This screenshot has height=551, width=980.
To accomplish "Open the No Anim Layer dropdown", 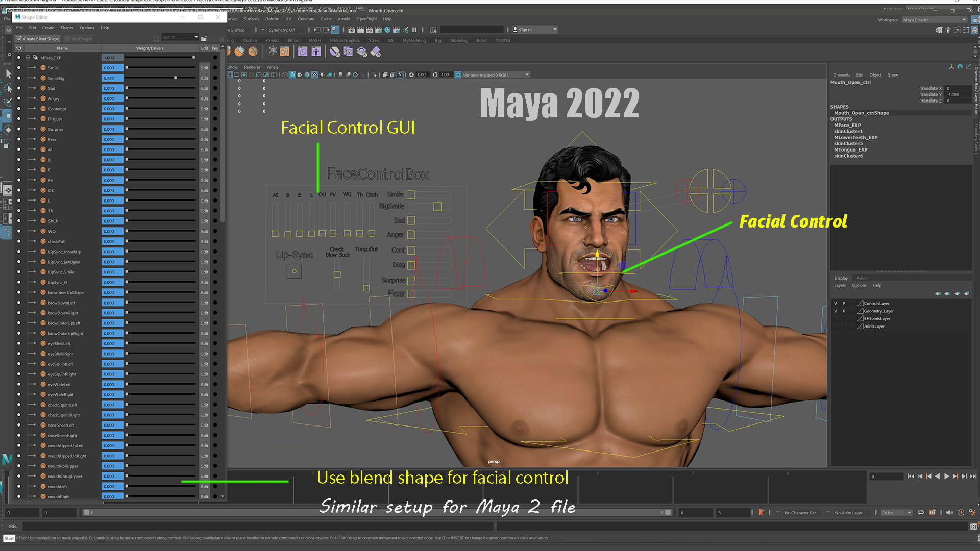I will 849,513.
